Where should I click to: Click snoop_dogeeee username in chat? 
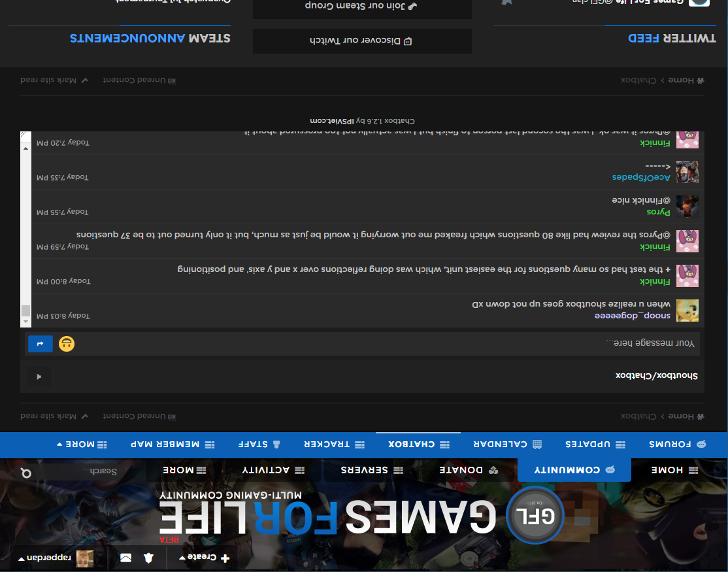pyautogui.click(x=633, y=315)
